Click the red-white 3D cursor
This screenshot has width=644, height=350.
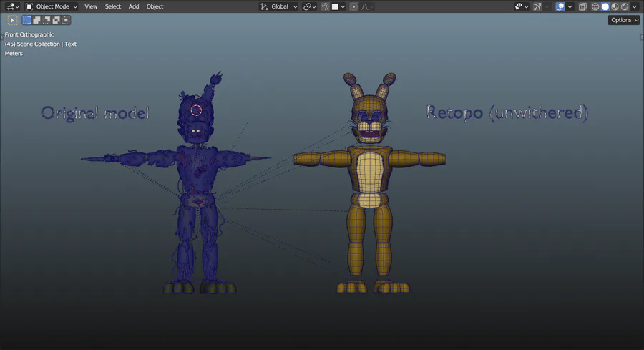click(x=196, y=110)
